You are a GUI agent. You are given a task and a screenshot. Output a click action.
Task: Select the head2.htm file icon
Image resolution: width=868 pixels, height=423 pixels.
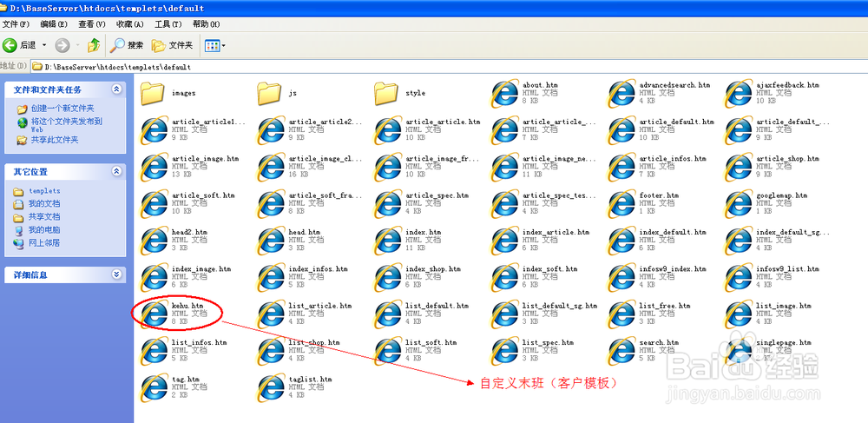154,241
